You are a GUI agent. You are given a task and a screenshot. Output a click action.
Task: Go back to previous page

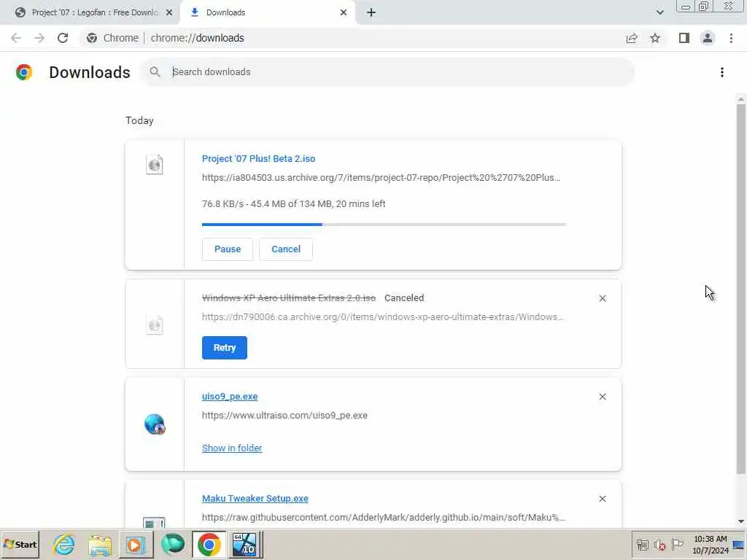point(16,38)
